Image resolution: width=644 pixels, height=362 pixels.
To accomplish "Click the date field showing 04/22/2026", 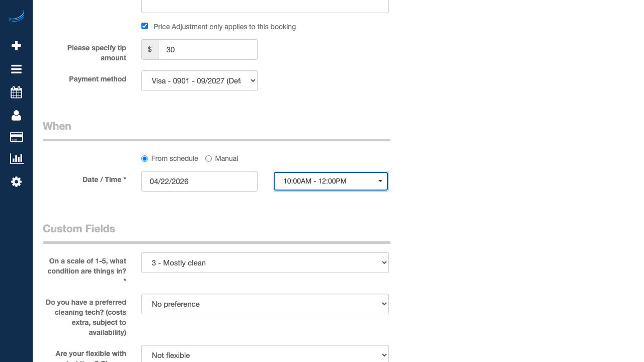I will tap(199, 182).
